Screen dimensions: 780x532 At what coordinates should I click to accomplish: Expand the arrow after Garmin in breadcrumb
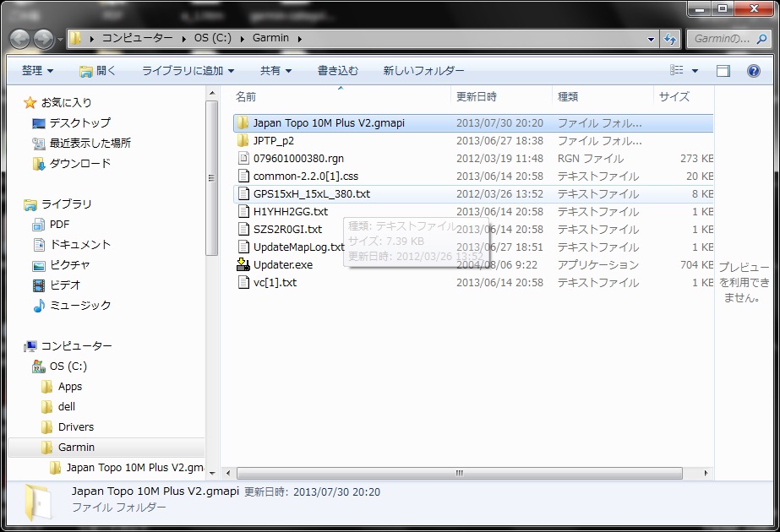coord(299,39)
